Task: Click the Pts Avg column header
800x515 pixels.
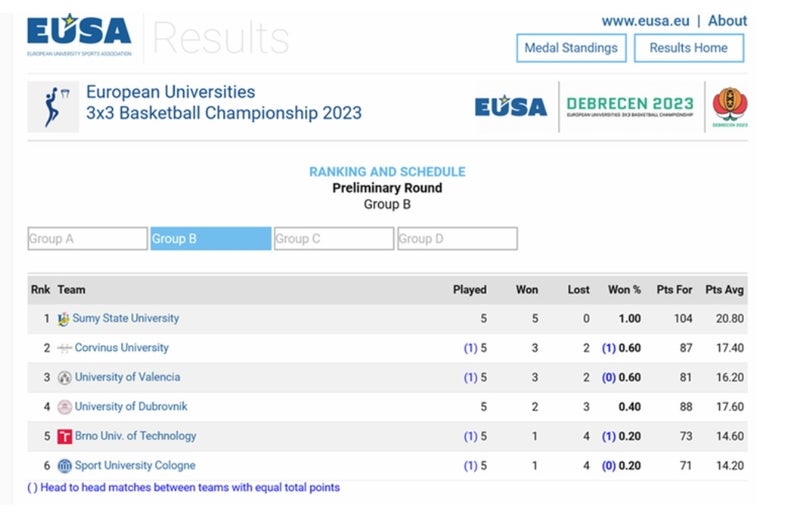Action: 724,290
